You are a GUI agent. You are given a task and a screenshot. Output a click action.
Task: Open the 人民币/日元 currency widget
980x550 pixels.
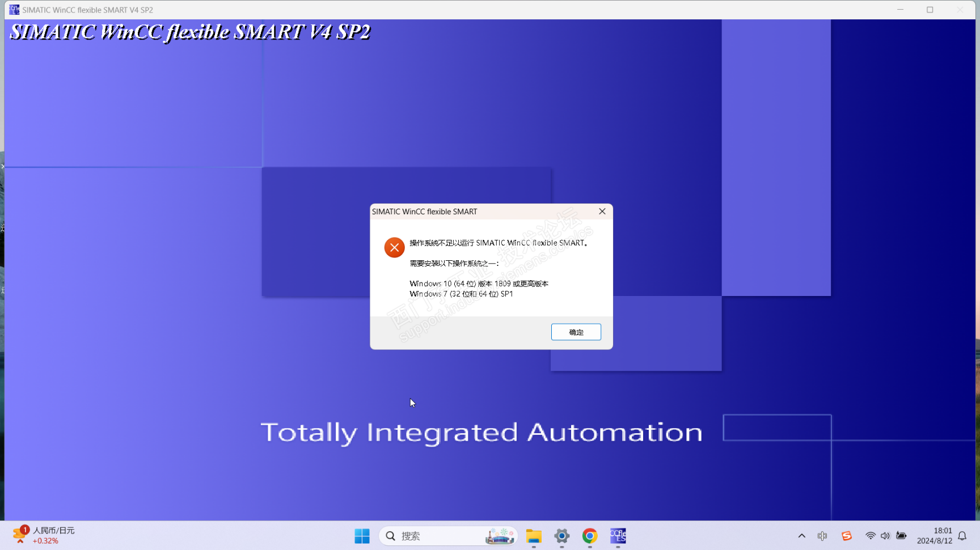pos(44,536)
